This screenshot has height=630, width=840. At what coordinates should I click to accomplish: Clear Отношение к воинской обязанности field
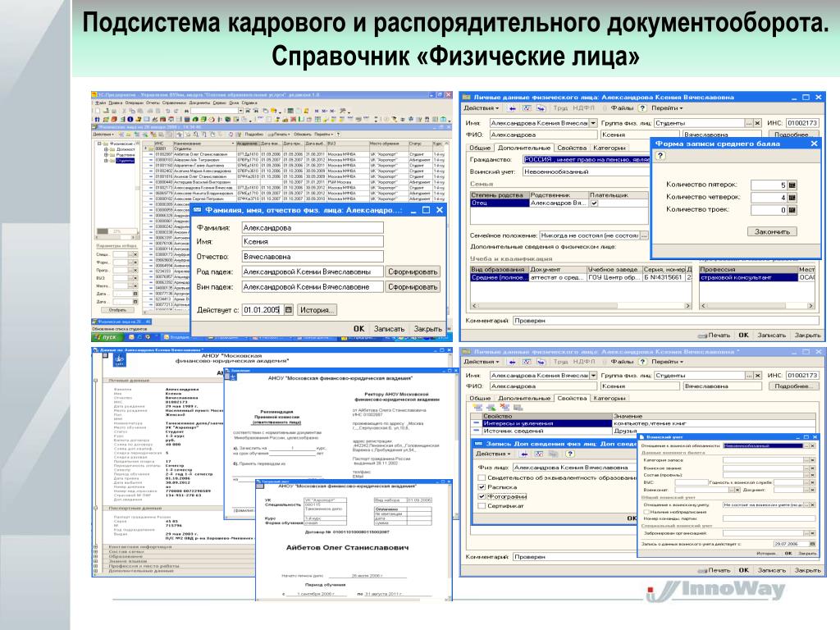(812, 445)
